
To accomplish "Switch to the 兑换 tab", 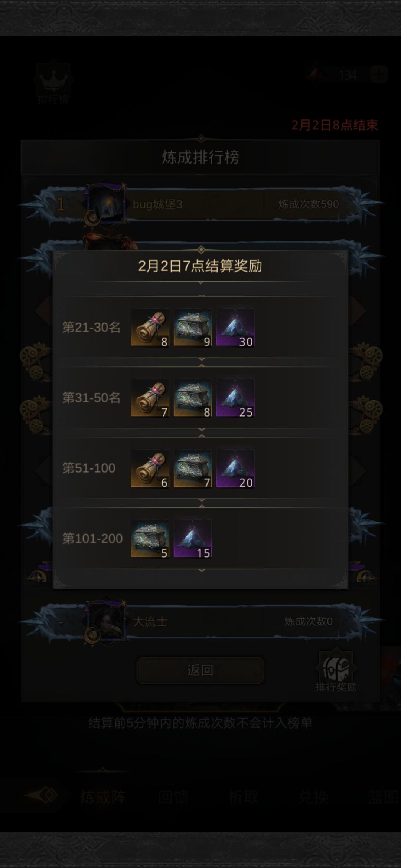I will point(314,797).
